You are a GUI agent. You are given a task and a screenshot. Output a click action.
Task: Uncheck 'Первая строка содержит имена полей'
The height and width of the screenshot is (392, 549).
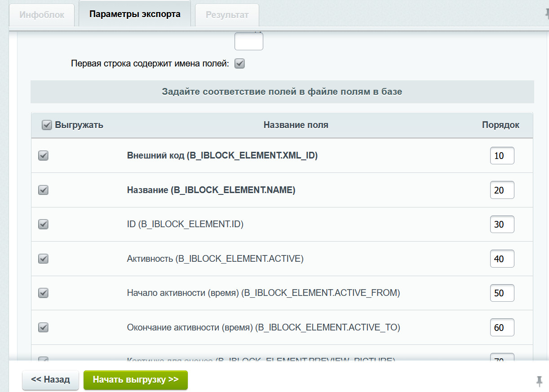[x=239, y=63]
